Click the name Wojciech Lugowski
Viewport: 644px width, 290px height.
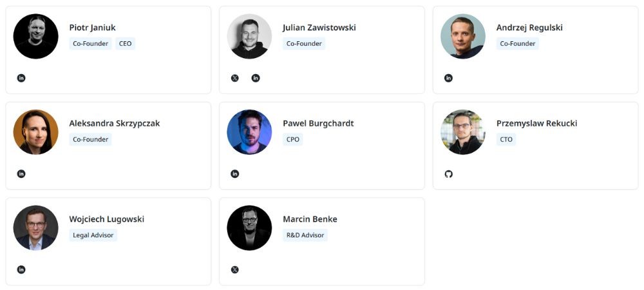(x=107, y=219)
